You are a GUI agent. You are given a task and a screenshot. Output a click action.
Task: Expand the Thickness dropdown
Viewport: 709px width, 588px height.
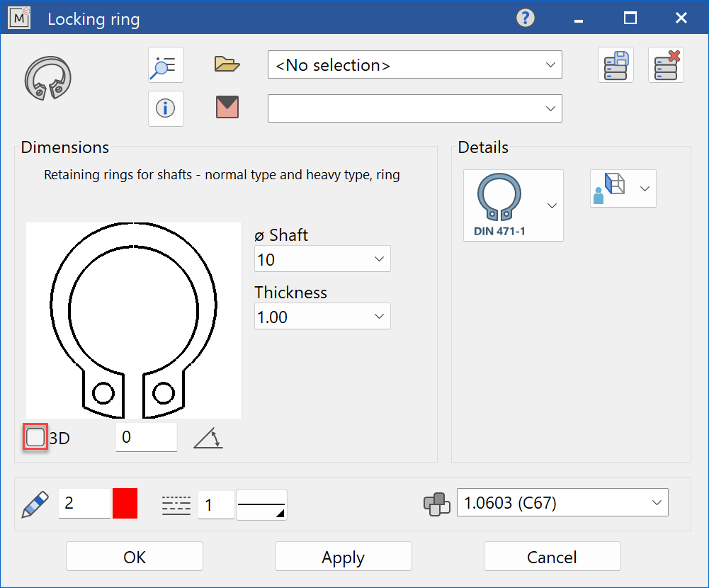(x=322, y=317)
